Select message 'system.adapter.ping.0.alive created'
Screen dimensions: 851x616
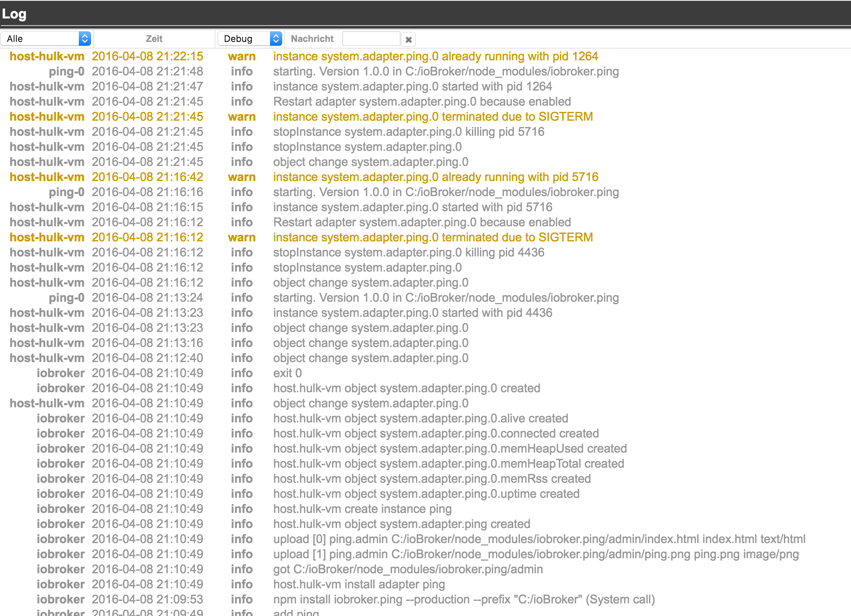point(420,418)
